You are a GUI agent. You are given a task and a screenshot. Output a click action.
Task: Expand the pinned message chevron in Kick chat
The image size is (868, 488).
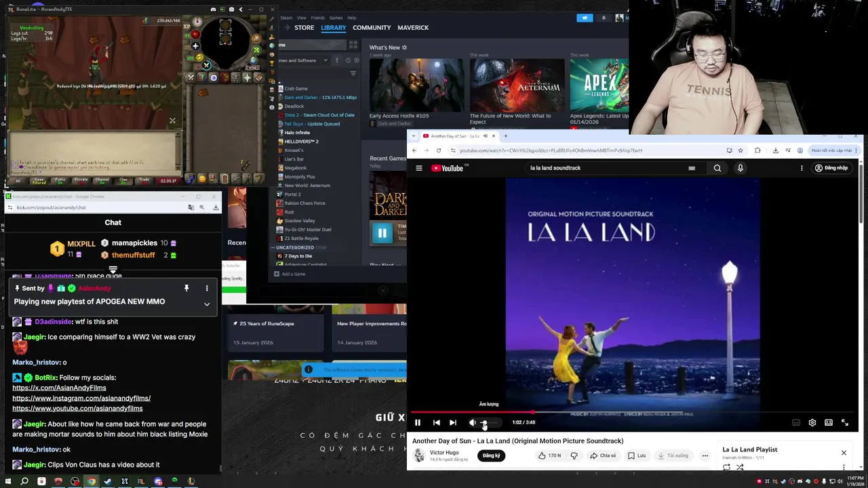click(x=207, y=304)
